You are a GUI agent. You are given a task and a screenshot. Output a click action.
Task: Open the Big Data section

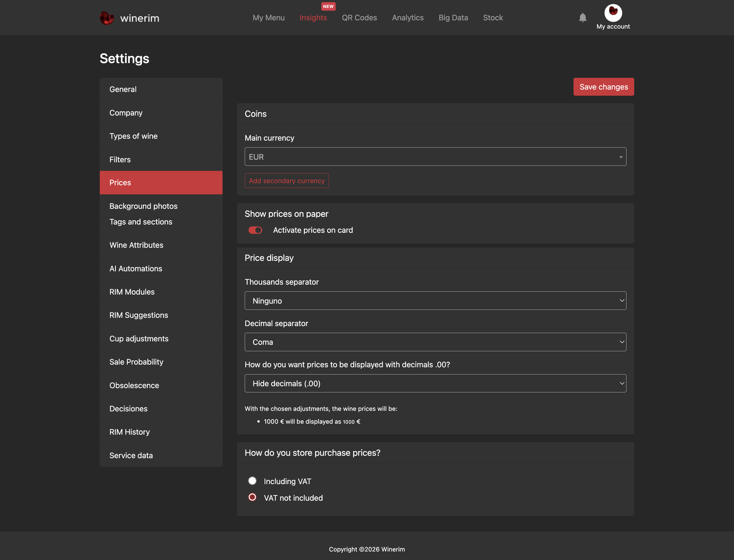(453, 18)
